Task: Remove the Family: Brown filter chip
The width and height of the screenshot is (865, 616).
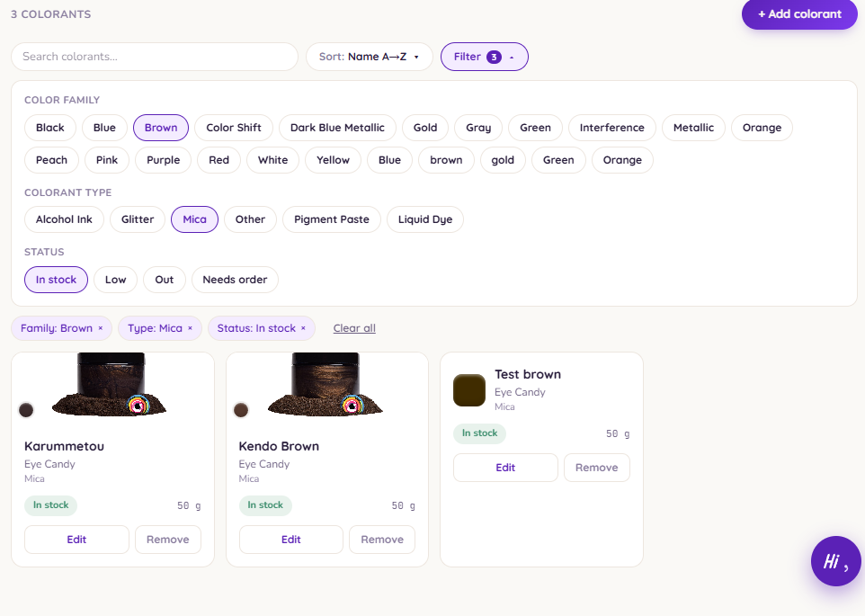Action: 101,328
